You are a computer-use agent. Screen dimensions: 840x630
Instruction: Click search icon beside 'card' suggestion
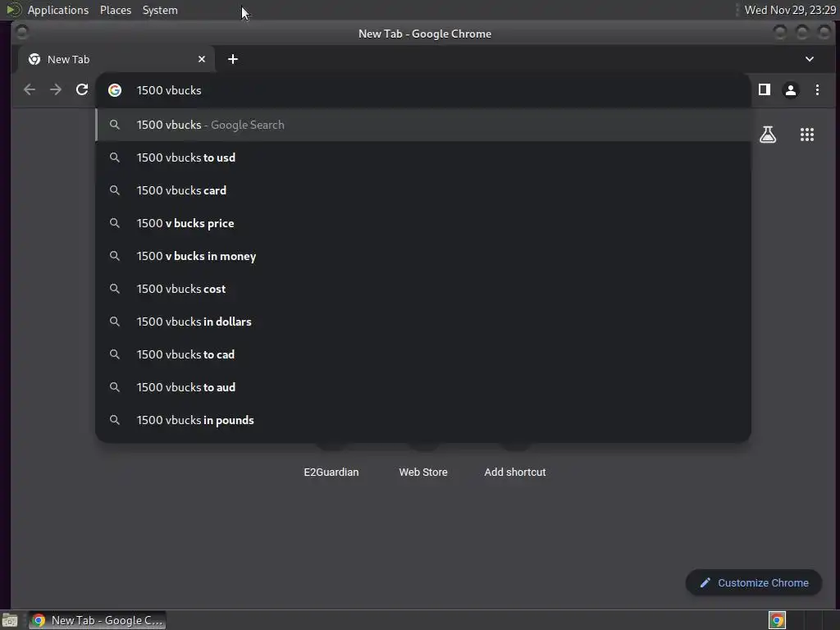tap(115, 190)
